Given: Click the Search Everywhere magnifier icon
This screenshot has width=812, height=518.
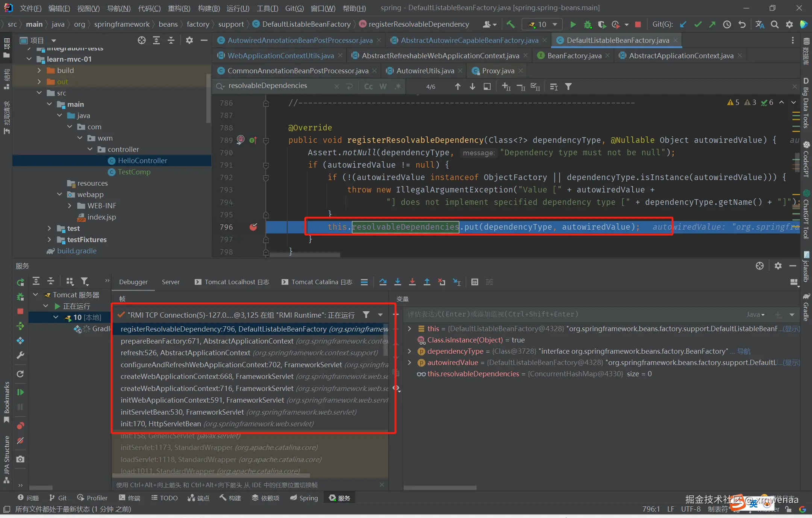Looking at the screenshot, I should [774, 24].
